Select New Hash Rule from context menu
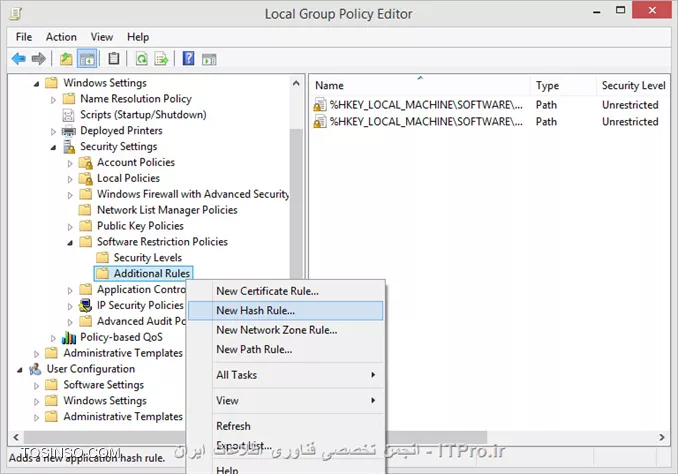The height and width of the screenshot is (474, 678). tap(255, 310)
